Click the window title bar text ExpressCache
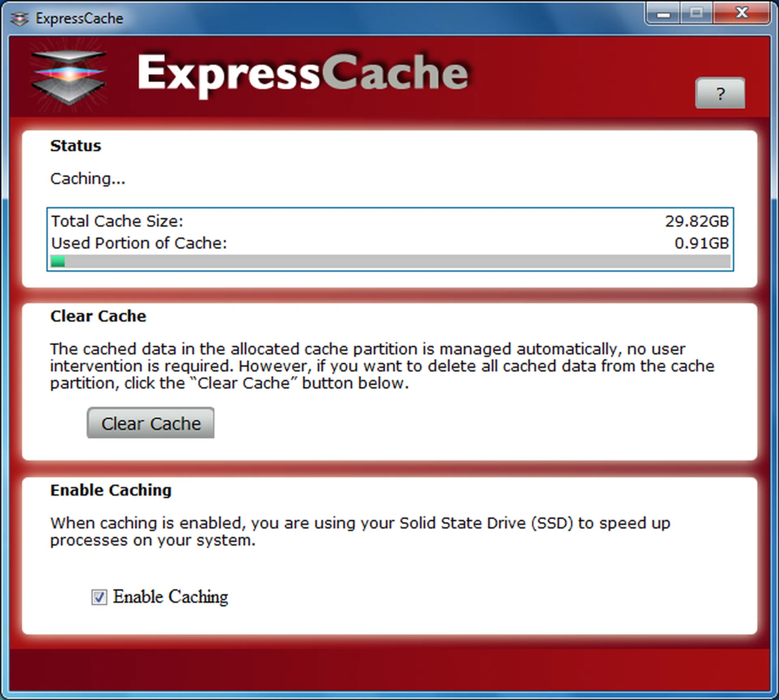 (79, 19)
